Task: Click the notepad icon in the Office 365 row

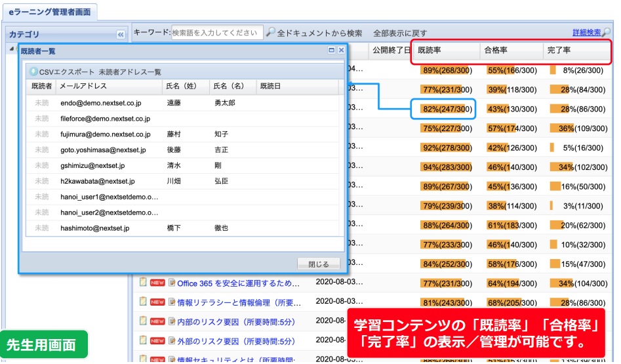Action: click(x=143, y=283)
